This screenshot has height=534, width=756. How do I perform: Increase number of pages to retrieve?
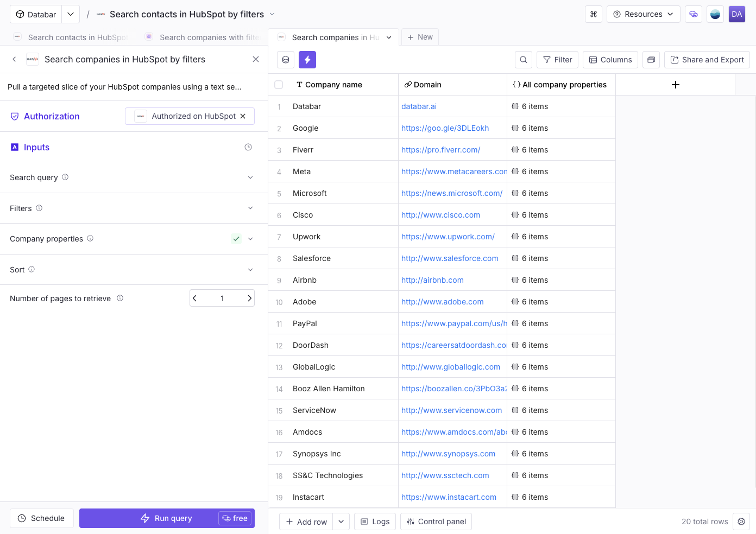pyautogui.click(x=249, y=298)
